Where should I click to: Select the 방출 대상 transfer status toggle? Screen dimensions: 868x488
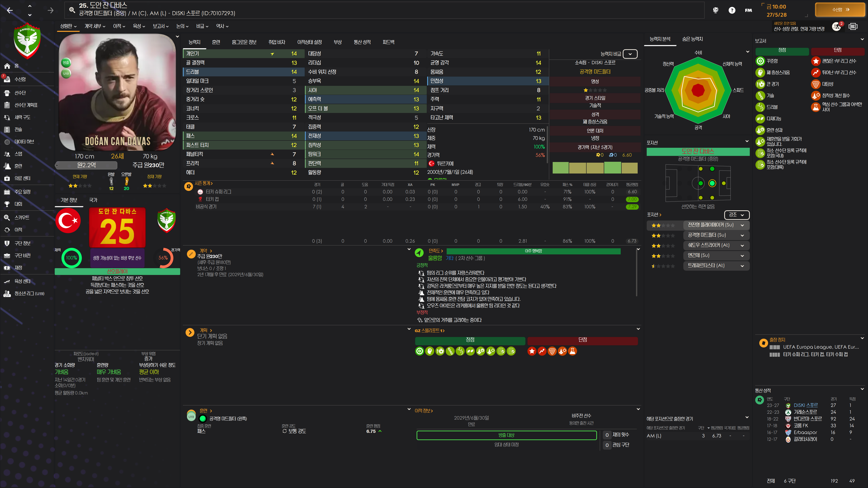coord(506,435)
